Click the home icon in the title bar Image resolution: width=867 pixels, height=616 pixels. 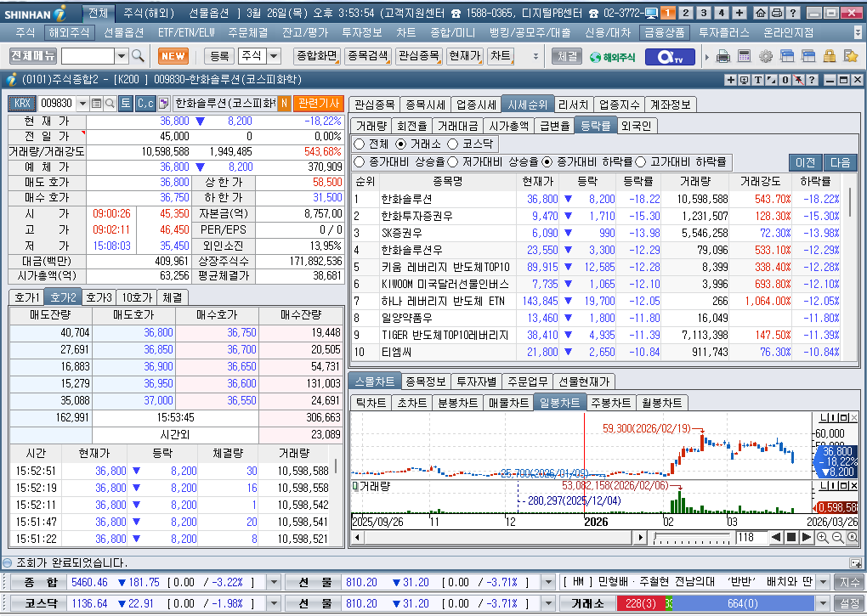click(761, 13)
